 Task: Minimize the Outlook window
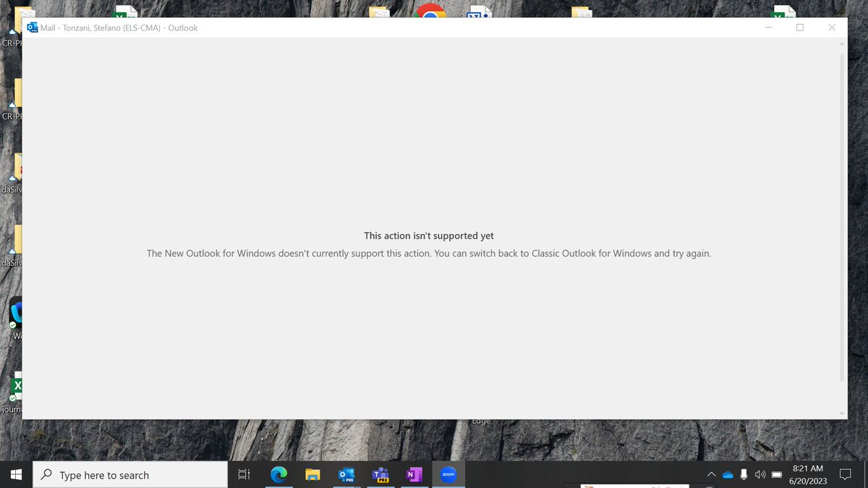(768, 27)
